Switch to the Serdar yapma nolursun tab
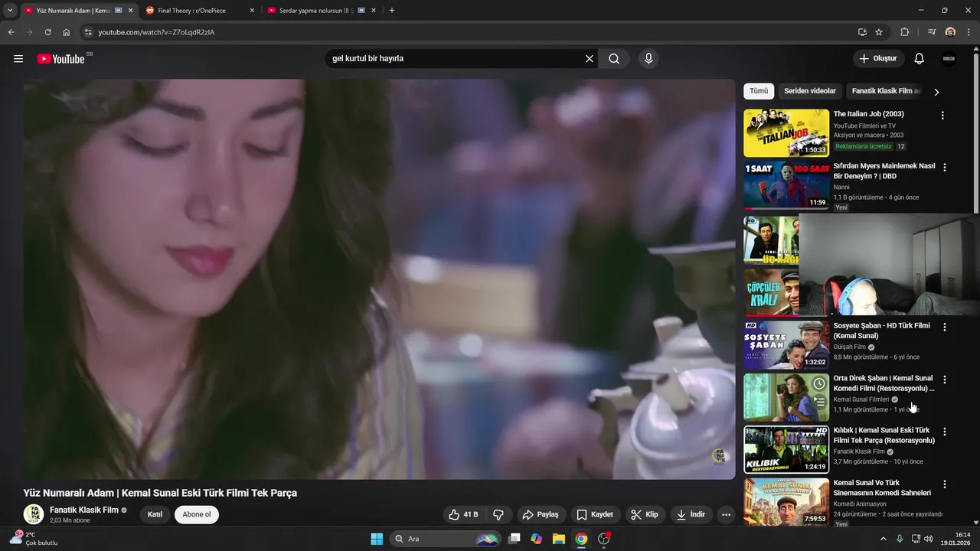 coord(322,11)
